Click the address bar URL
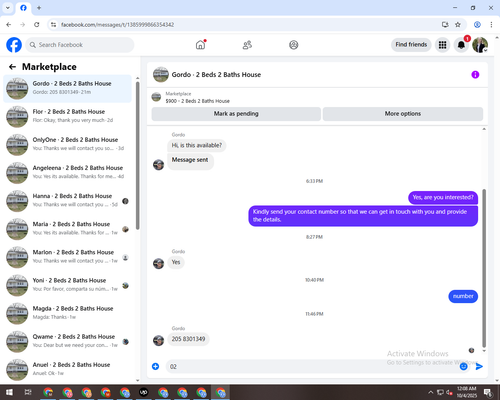This screenshot has height=400, width=500. pyautogui.click(x=117, y=25)
